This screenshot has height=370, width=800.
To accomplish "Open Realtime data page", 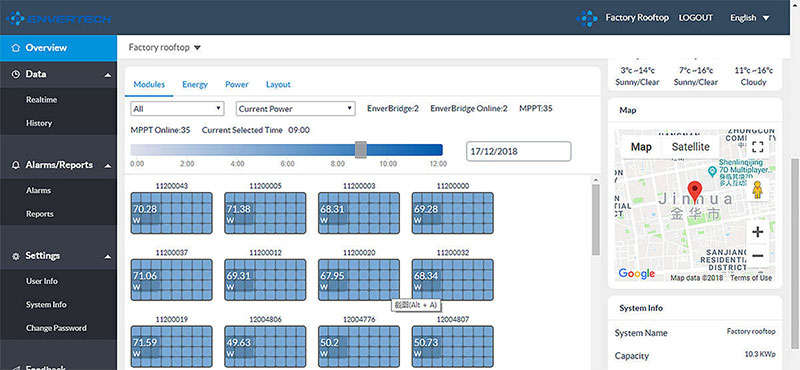I will pyautogui.click(x=41, y=100).
